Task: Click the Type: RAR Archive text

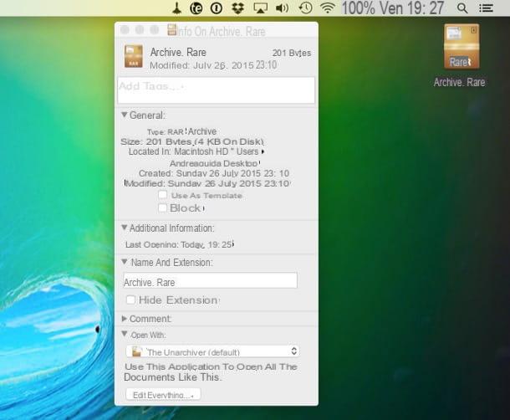Action: [181, 131]
